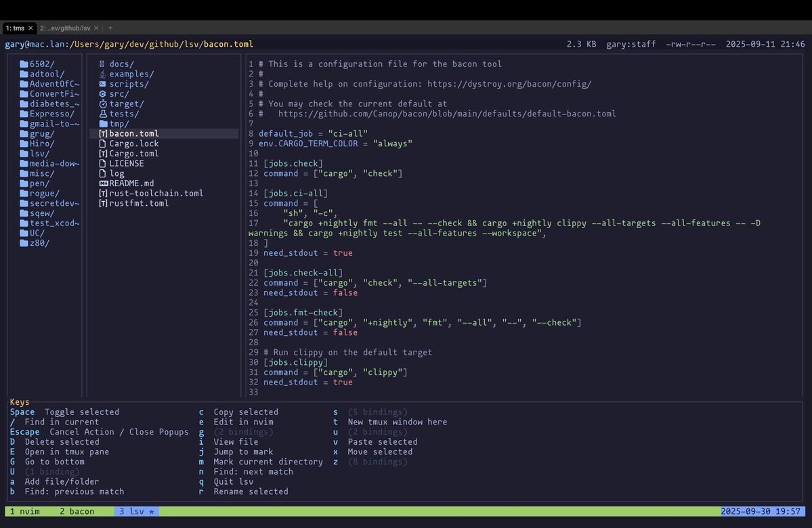Viewport: 812px width, 528px height.
Task: Click the 'New tmux window here' entry
Action: pos(390,422)
